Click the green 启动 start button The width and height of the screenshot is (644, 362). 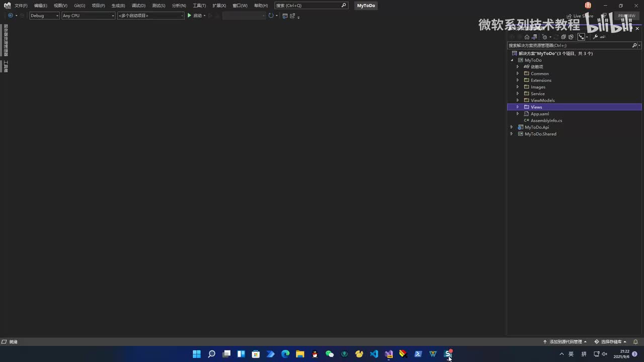tap(194, 16)
